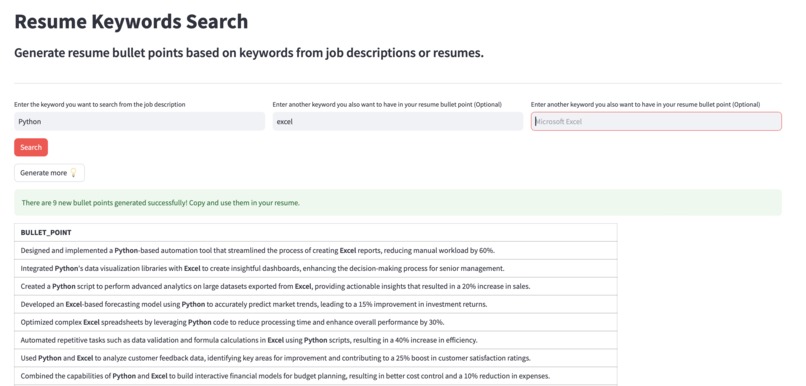Select the bullet about 20% increase in sales
806x386 pixels.
click(316, 287)
